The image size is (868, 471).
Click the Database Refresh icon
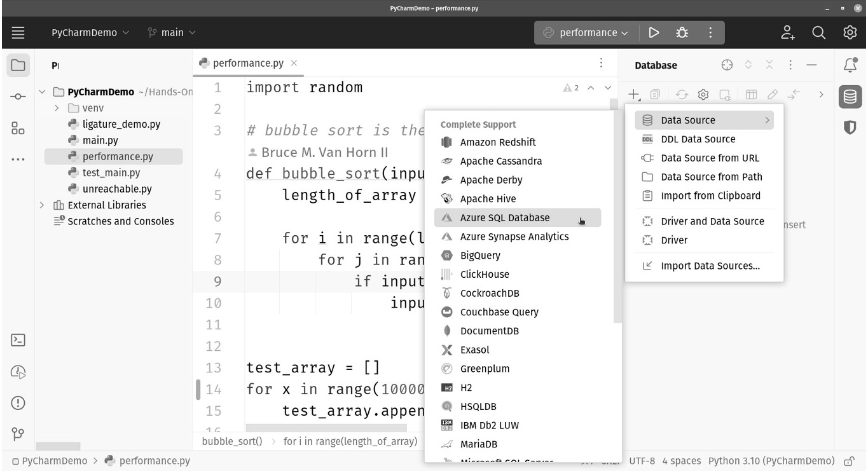[682, 95]
